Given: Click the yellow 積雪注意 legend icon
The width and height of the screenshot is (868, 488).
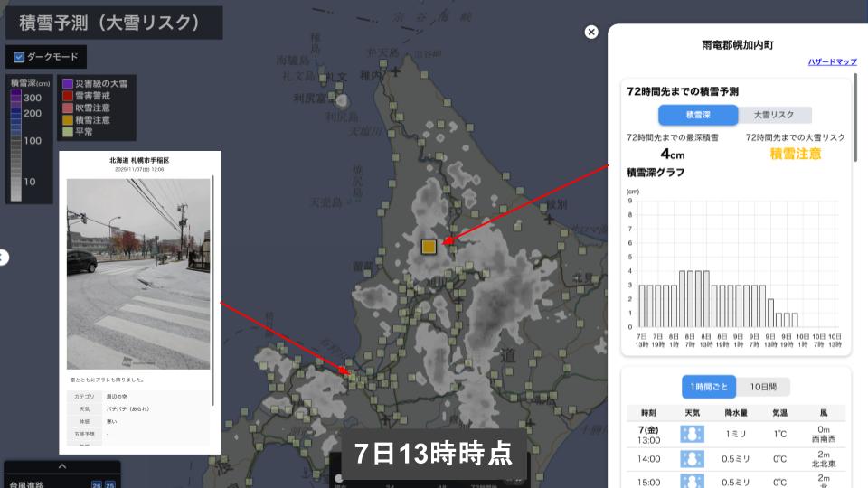Looking at the screenshot, I should (x=68, y=119).
